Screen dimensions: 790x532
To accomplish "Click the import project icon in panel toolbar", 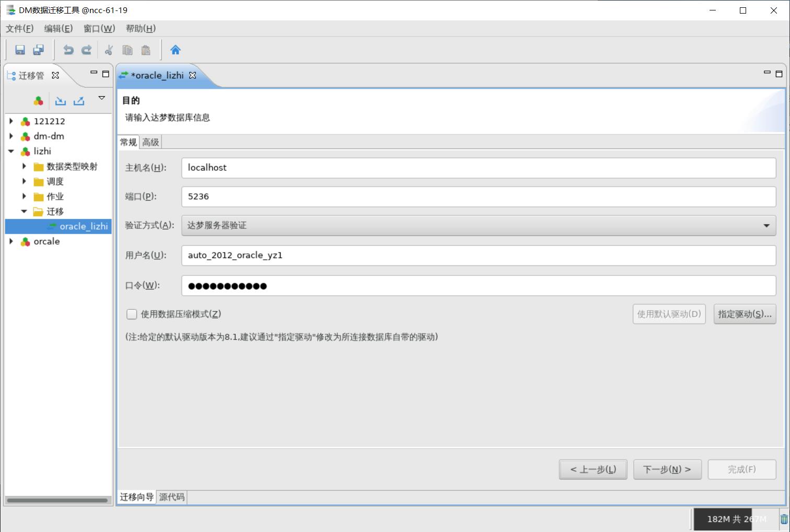I will coord(61,101).
